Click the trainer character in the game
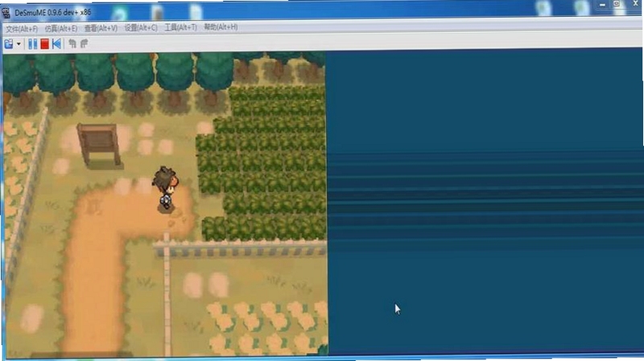This screenshot has width=644, height=361. 166,189
